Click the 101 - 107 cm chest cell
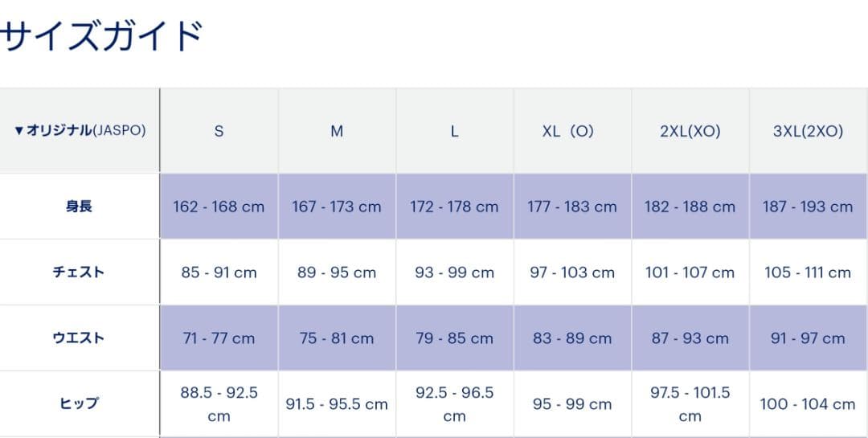 (690, 272)
